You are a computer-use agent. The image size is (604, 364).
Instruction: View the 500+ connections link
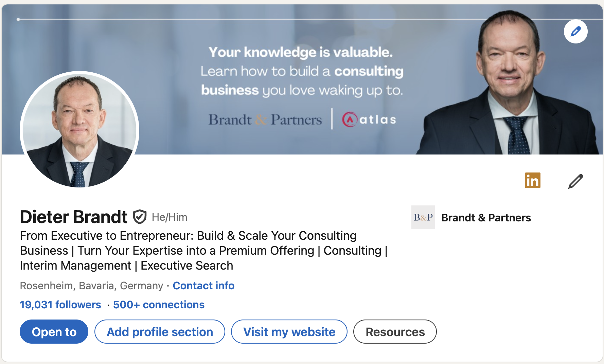click(x=159, y=305)
